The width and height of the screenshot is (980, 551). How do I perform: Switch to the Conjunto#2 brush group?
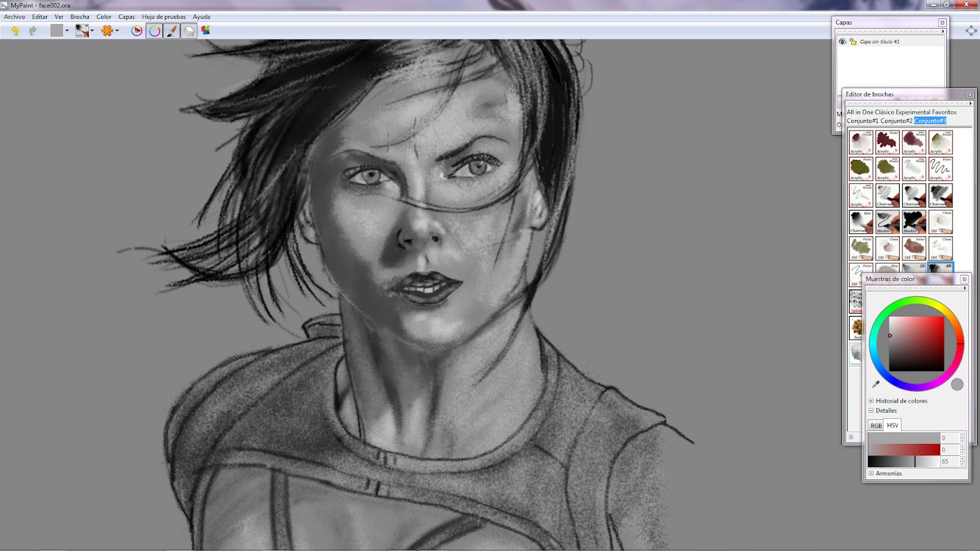click(x=897, y=121)
